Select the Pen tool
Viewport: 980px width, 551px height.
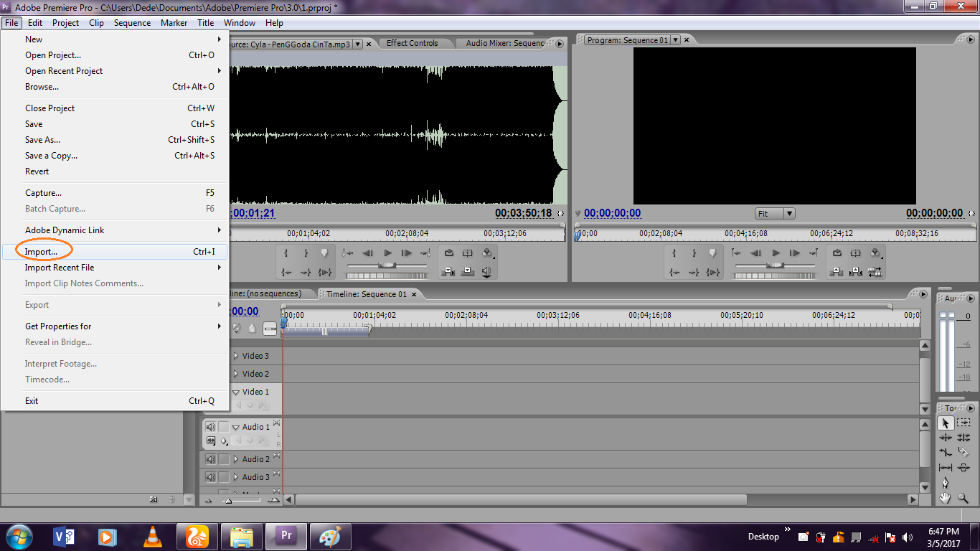tap(946, 483)
